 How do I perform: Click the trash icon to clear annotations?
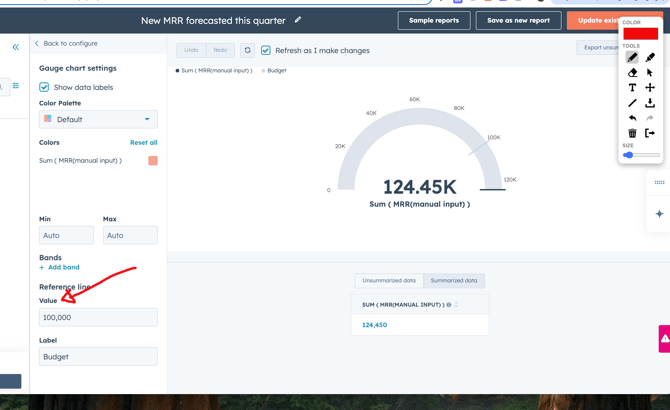(x=632, y=133)
